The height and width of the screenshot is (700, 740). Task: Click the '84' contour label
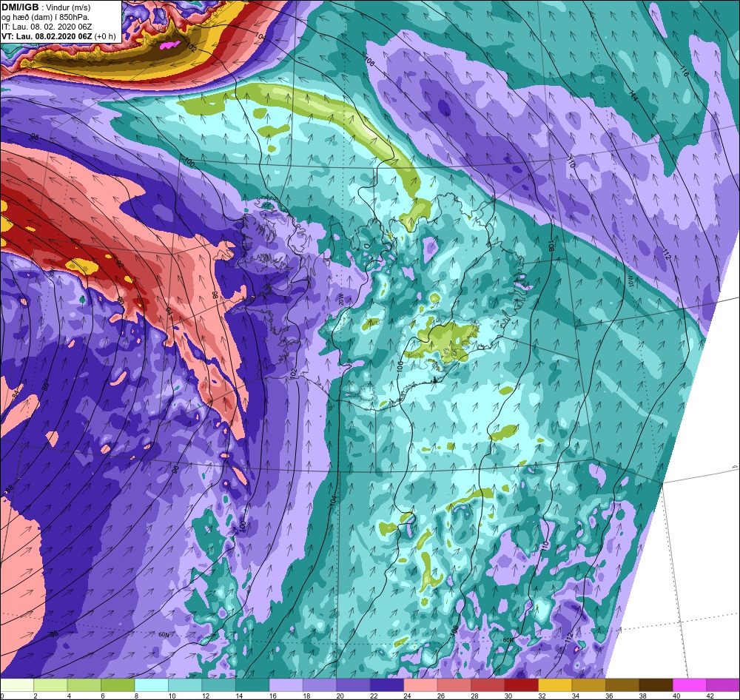15,394
